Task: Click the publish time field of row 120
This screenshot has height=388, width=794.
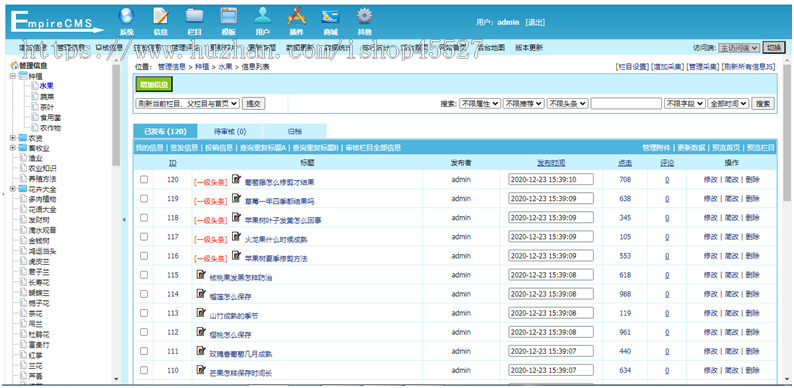Action: point(551,179)
